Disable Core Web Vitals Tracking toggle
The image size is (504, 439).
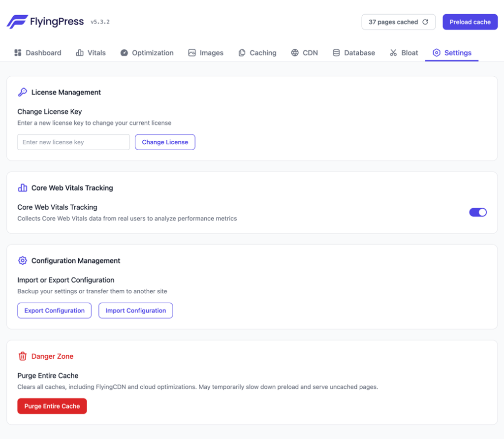click(x=477, y=212)
